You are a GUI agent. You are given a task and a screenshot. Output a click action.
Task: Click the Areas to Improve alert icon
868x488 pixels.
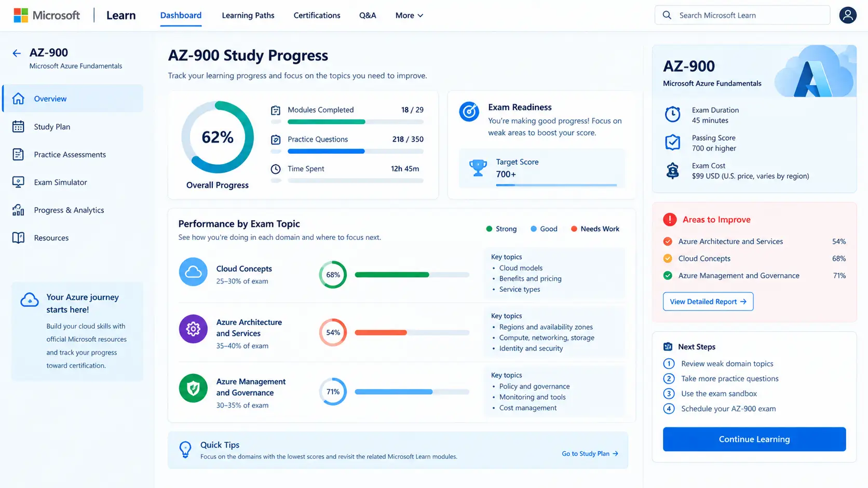670,220
